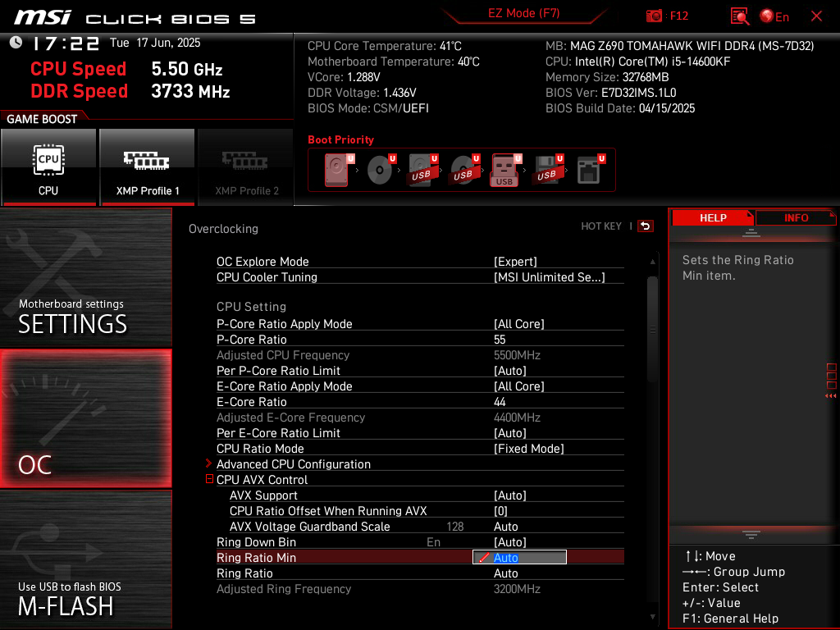Select the USB floppy boot icon
The height and width of the screenshot is (630, 840).
click(548, 170)
